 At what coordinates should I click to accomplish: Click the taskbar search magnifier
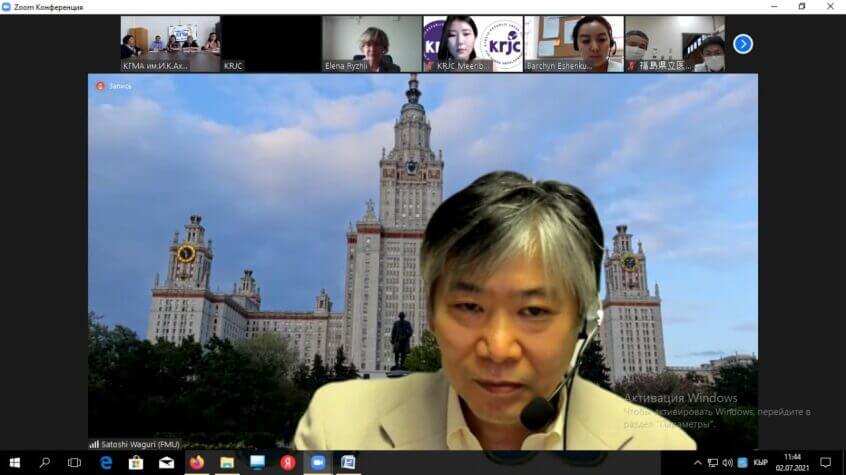tap(45, 463)
